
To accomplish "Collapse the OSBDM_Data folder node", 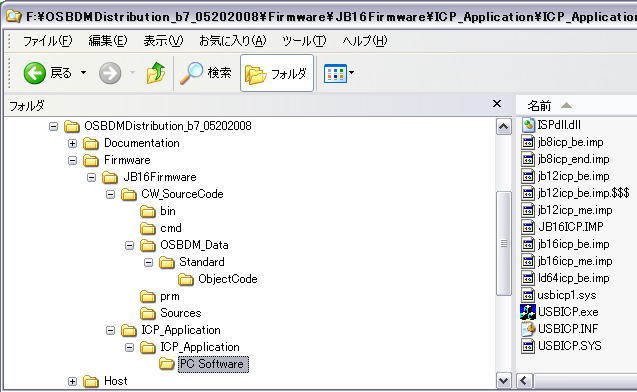I will pos(129,245).
